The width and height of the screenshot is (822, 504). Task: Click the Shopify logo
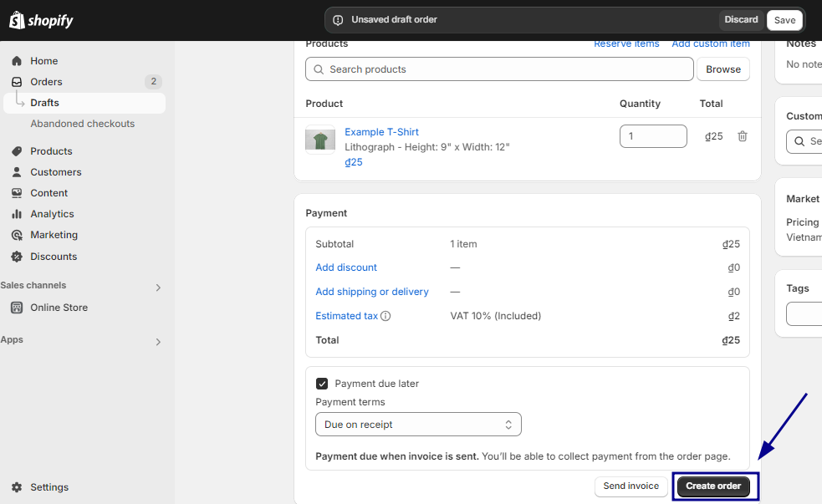42,20
